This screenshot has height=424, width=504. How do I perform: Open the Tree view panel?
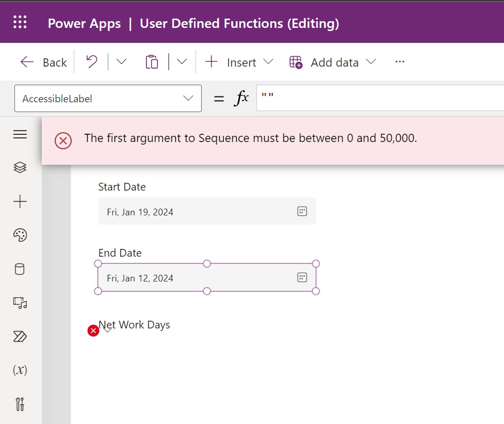(x=20, y=167)
